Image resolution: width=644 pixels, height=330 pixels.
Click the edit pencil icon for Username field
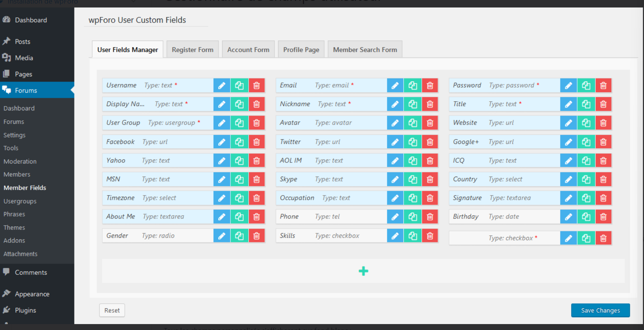tap(222, 86)
